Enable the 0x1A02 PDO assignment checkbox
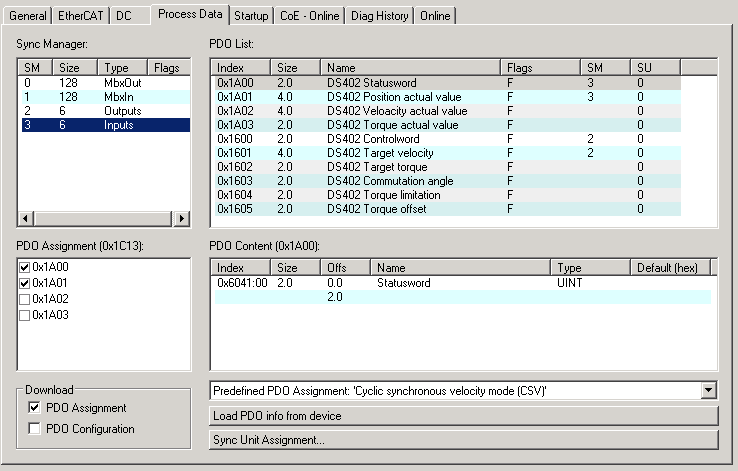The width and height of the screenshot is (738, 471). 24,299
